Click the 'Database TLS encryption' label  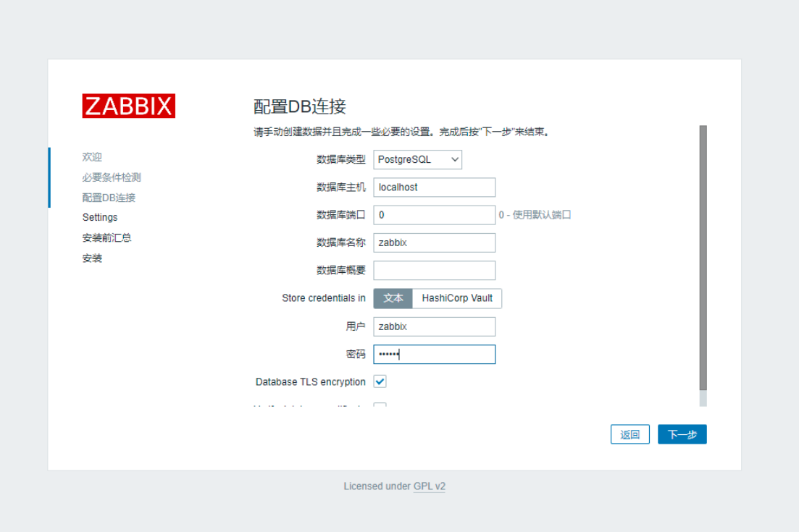pos(310,382)
